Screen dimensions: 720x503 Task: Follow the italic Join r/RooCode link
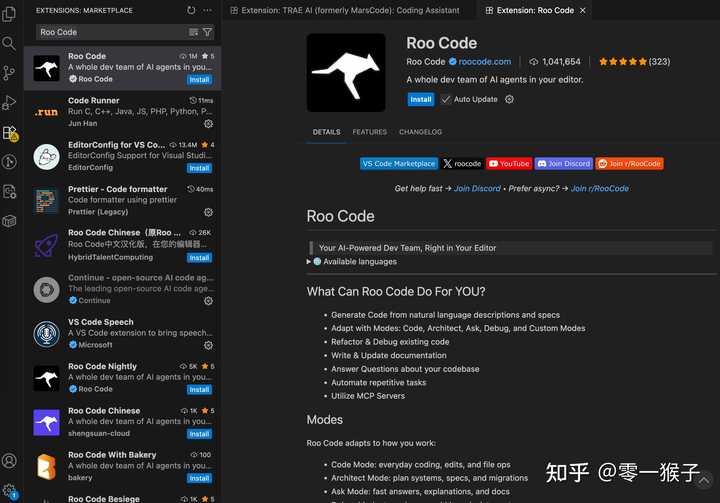tap(600, 188)
